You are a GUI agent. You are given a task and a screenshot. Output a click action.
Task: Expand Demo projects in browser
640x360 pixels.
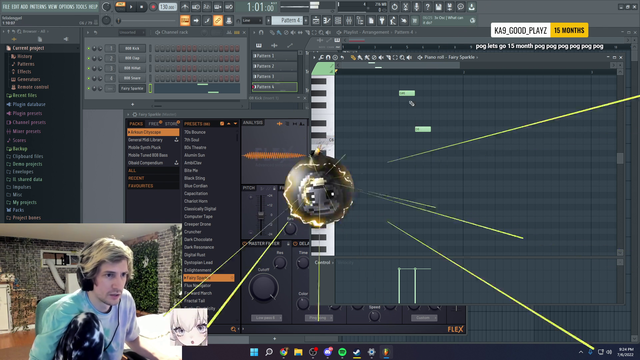(x=27, y=164)
